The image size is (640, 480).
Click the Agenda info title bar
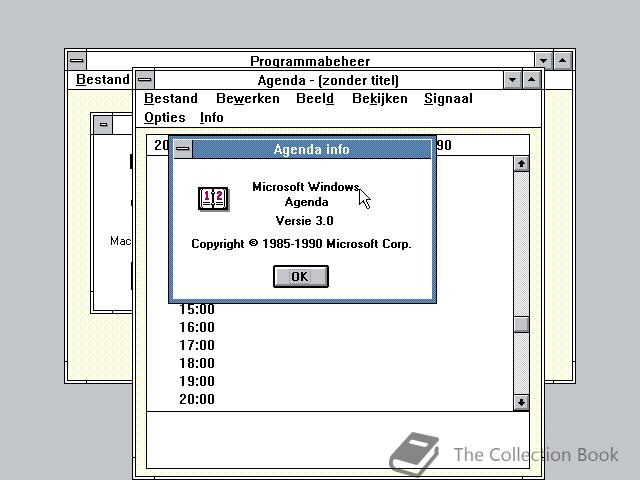click(x=311, y=149)
